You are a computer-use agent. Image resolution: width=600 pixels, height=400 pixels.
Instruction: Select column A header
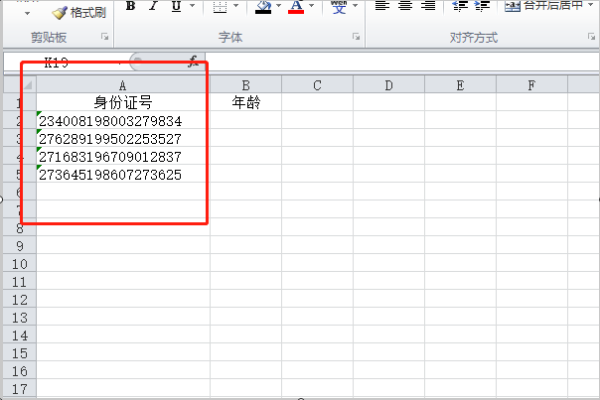tap(123, 85)
